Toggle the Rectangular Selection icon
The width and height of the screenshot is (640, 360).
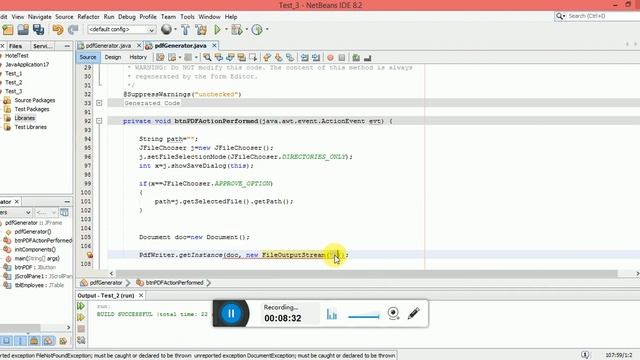[253, 58]
